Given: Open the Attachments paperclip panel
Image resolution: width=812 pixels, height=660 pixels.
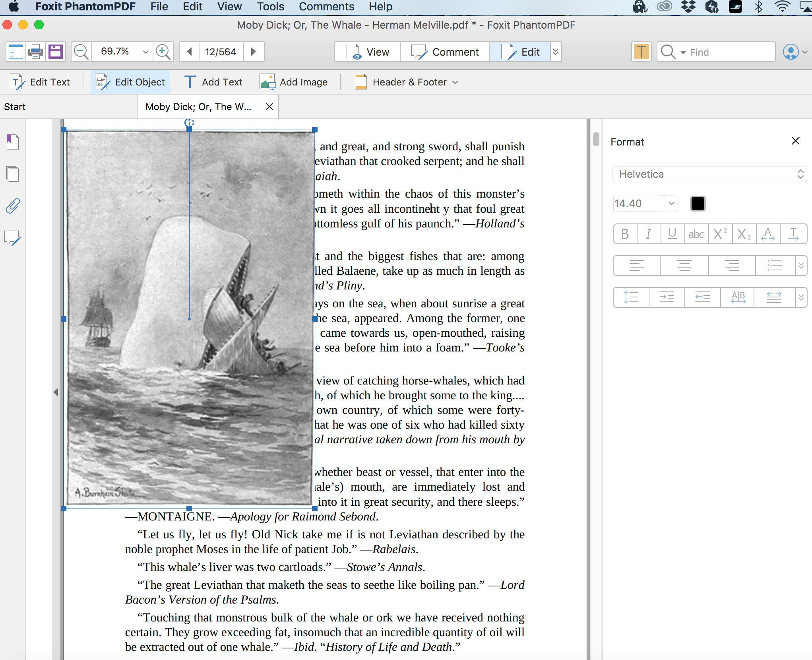Looking at the screenshot, I should click(x=13, y=206).
